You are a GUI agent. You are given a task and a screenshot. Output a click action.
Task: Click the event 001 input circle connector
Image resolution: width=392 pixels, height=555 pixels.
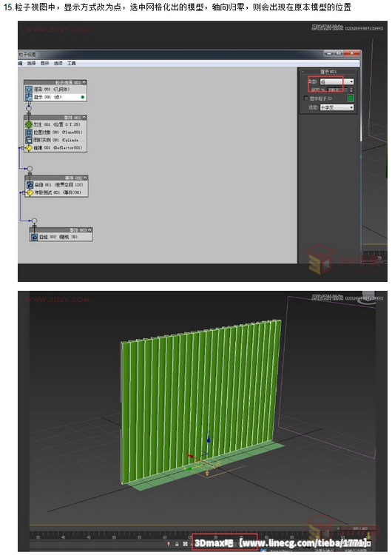point(29,108)
